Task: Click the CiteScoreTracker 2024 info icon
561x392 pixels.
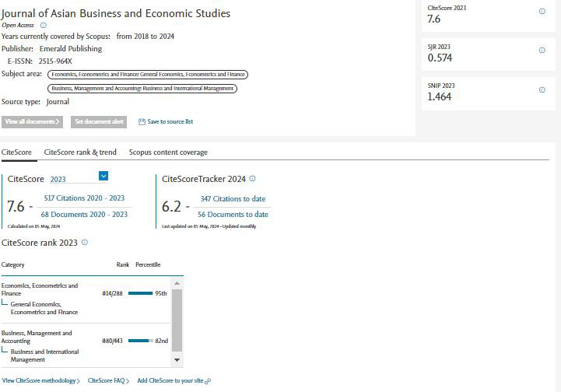Action: [252, 179]
